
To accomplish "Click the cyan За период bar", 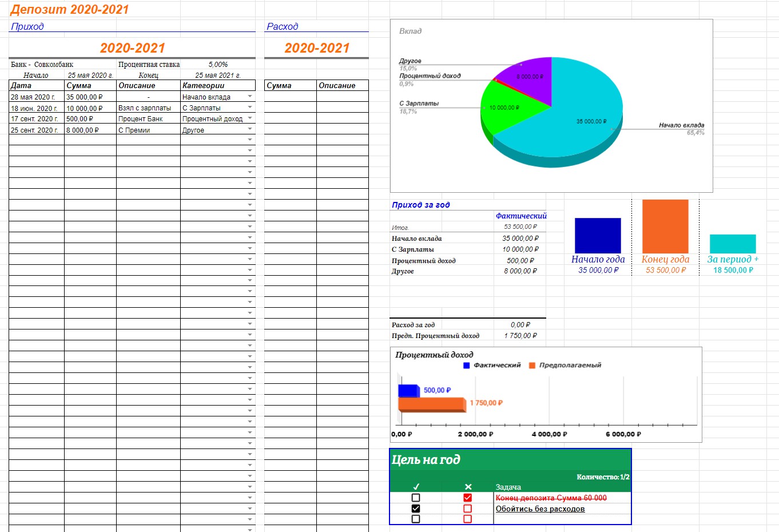I will pos(733,244).
